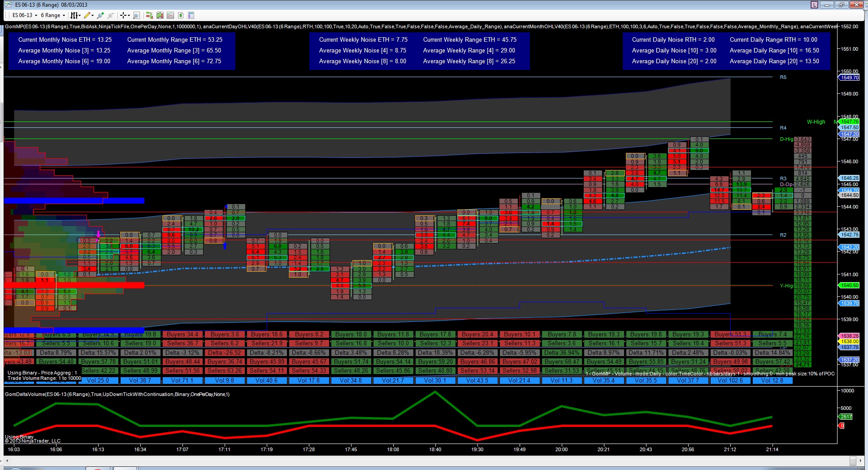Click the scrollbar right arrow
868x470 pixels.
point(861,461)
